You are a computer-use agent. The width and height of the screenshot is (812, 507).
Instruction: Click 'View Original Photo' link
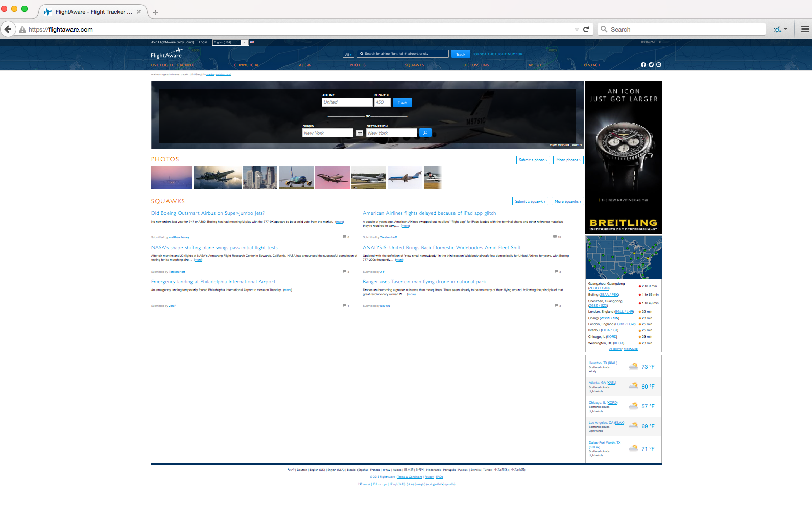[566, 145]
